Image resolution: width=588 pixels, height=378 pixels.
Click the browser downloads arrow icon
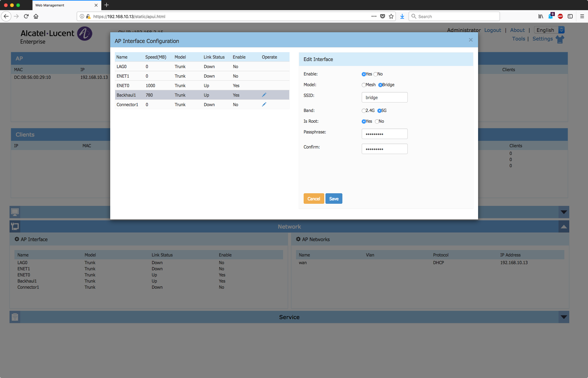click(x=402, y=17)
